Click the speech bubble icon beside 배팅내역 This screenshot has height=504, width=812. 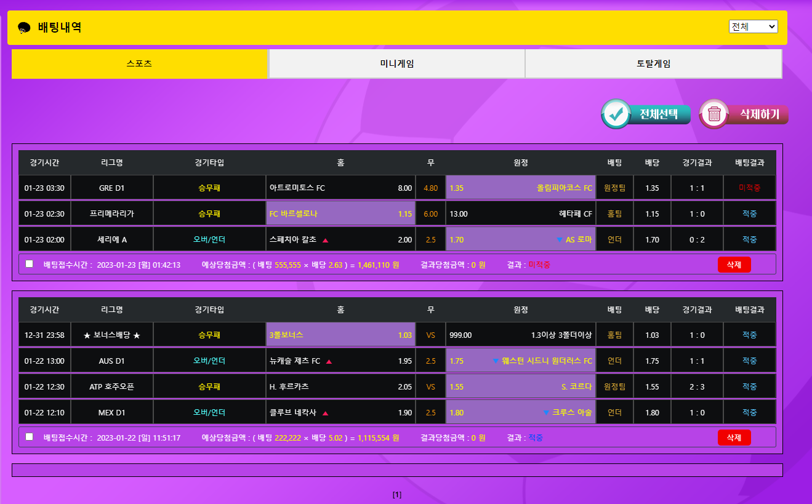(x=25, y=28)
